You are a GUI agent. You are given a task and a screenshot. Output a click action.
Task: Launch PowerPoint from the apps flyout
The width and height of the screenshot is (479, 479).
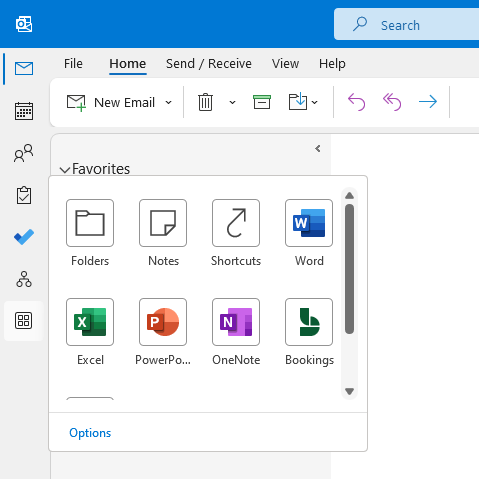click(x=163, y=322)
